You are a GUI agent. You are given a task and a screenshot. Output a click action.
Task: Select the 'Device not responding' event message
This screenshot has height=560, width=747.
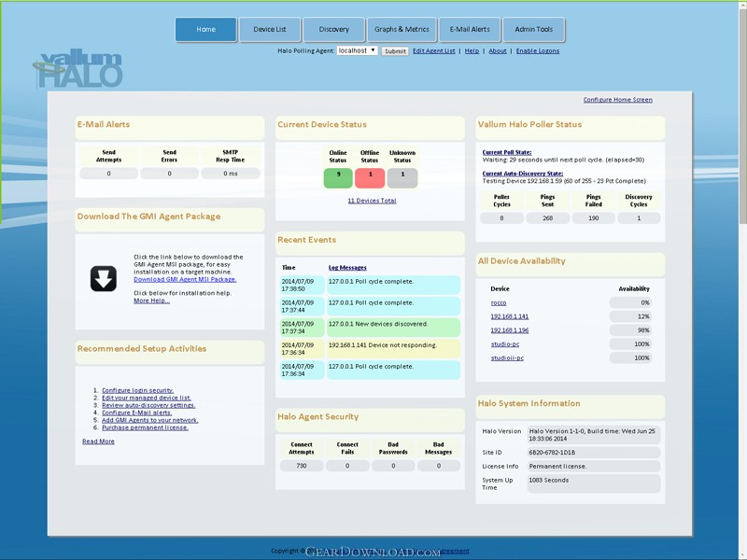coord(393,348)
